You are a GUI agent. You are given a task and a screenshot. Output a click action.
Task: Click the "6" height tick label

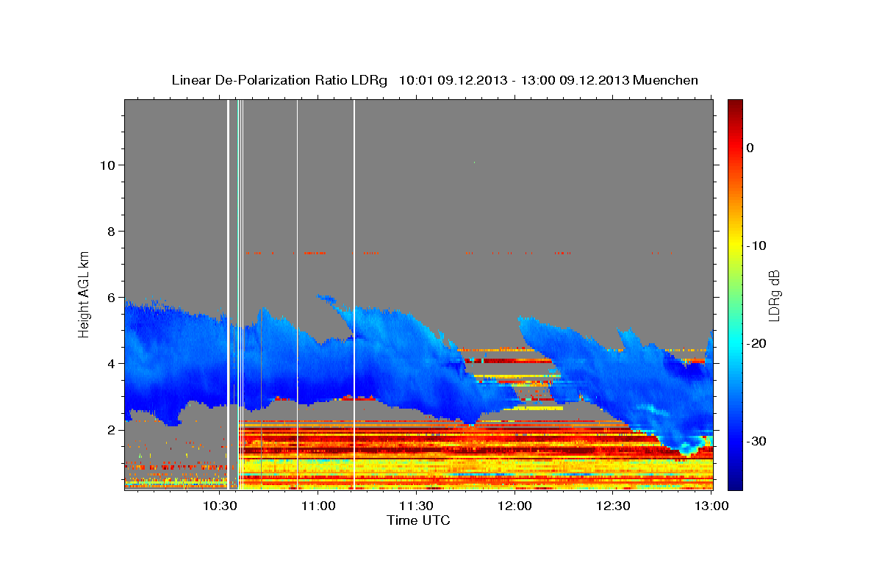(110, 297)
